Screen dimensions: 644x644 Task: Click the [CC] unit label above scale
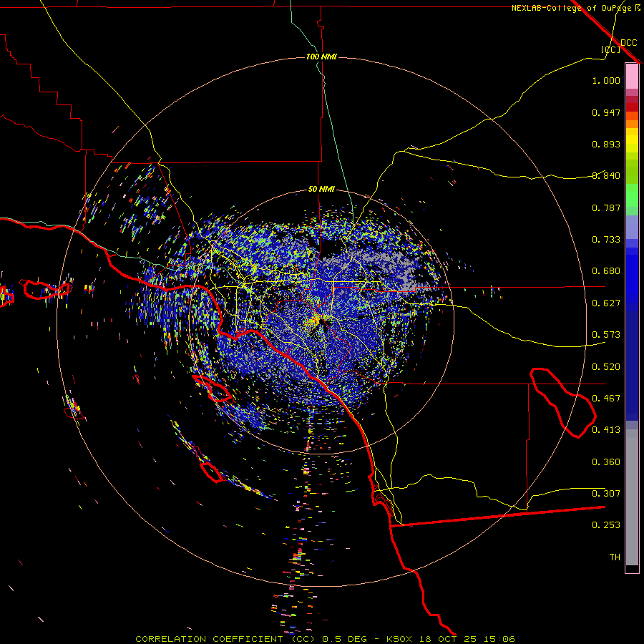[610, 49]
